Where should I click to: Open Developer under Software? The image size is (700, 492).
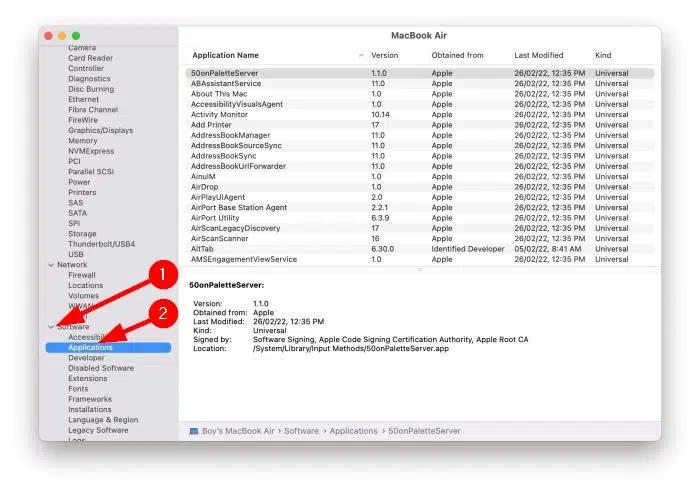pos(86,358)
